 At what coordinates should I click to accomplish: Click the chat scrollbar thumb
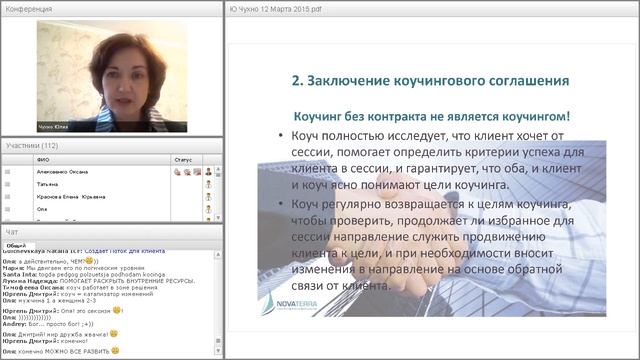pos(218,341)
